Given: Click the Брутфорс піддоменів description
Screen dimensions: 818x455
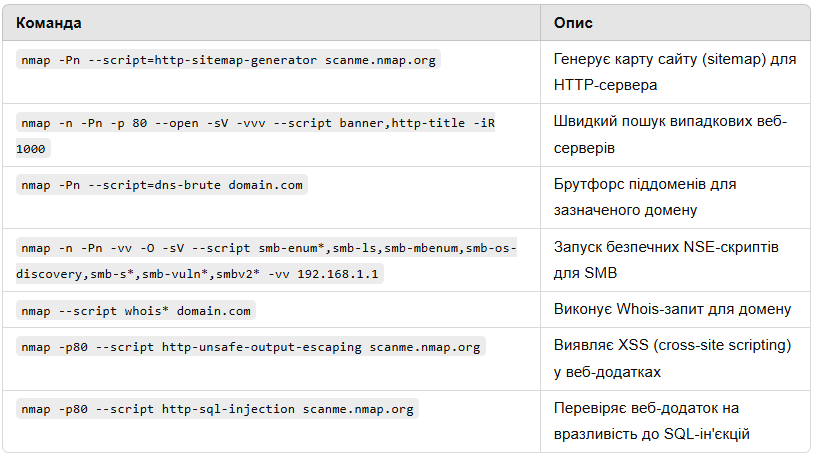Looking at the screenshot, I should click(x=645, y=197).
